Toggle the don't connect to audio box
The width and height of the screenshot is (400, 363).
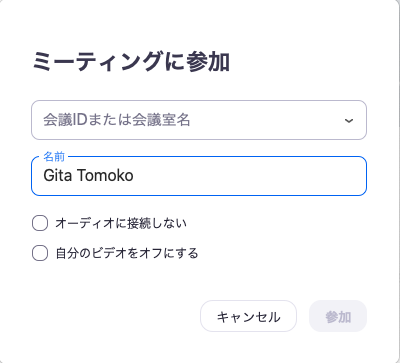tap(40, 223)
